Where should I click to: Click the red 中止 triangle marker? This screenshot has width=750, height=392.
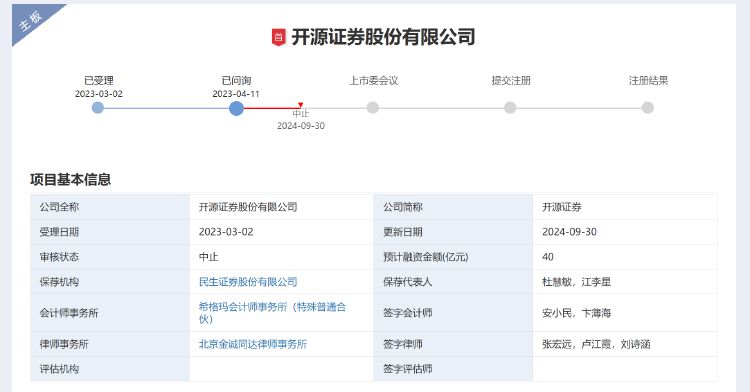tap(300, 105)
